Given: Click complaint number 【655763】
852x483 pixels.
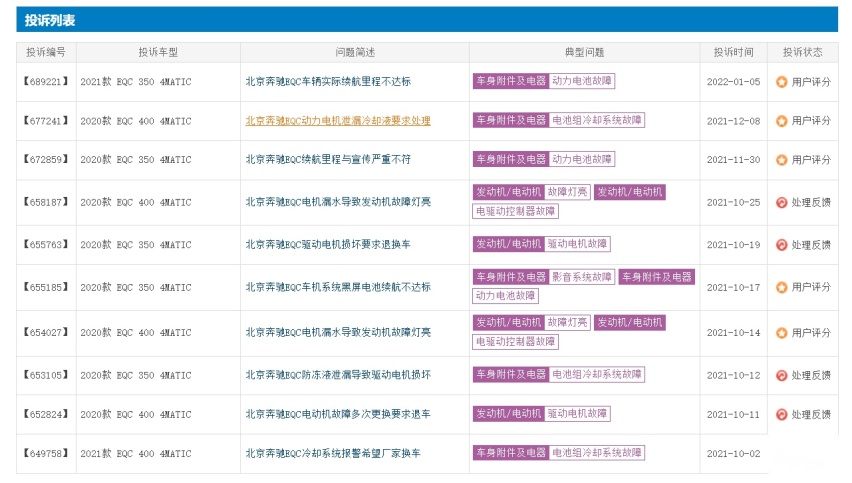Looking at the screenshot, I should pyautogui.click(x=46, y=244).
